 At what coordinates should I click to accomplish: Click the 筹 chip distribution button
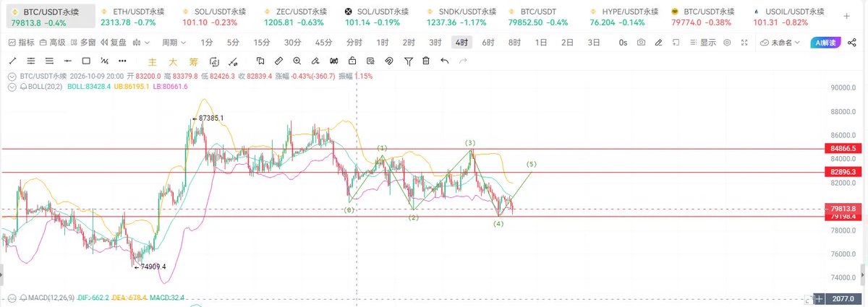tap(193, 61)
